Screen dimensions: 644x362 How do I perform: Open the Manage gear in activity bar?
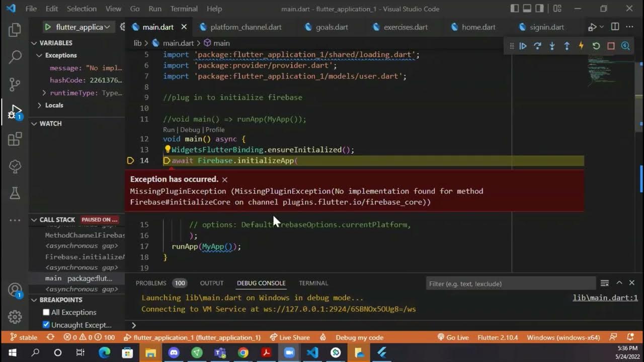click(15, 317)
